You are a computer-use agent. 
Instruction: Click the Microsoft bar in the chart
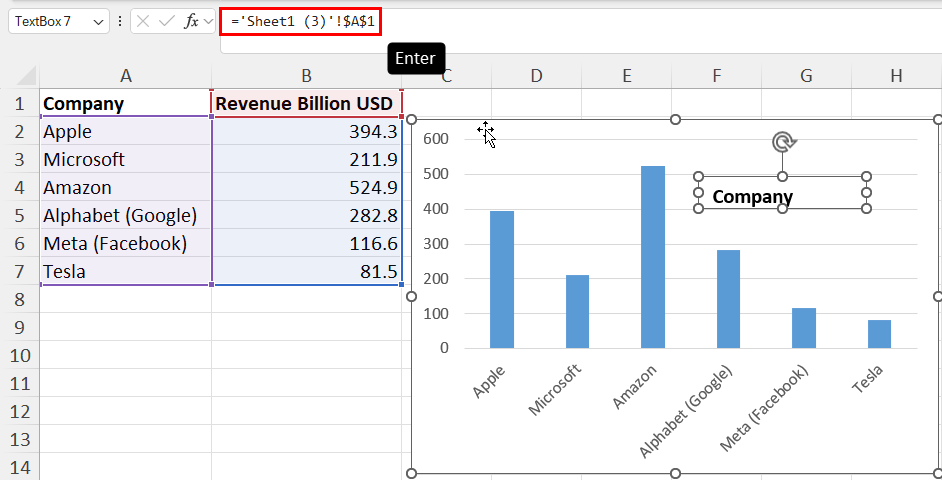pyautogui.click(x=577, y=311)
